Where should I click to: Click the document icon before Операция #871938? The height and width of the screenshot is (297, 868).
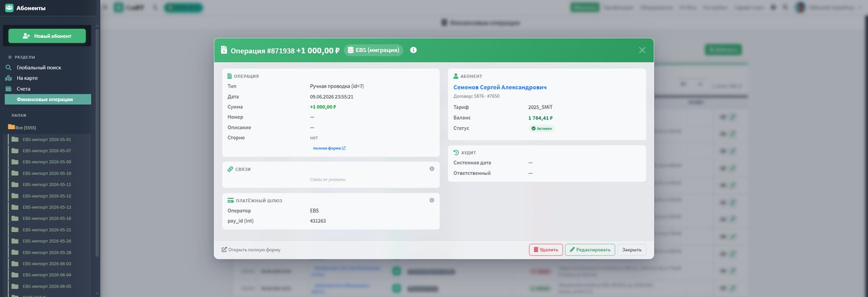click(x=223, y=50)
